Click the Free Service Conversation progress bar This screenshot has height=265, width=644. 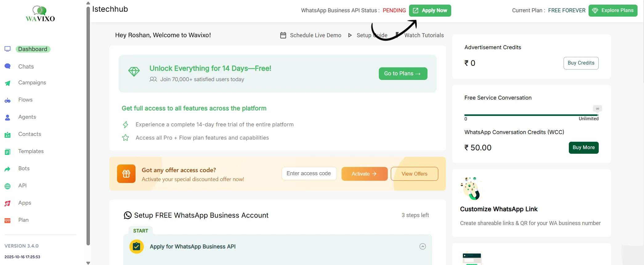(x=531, y=115)
